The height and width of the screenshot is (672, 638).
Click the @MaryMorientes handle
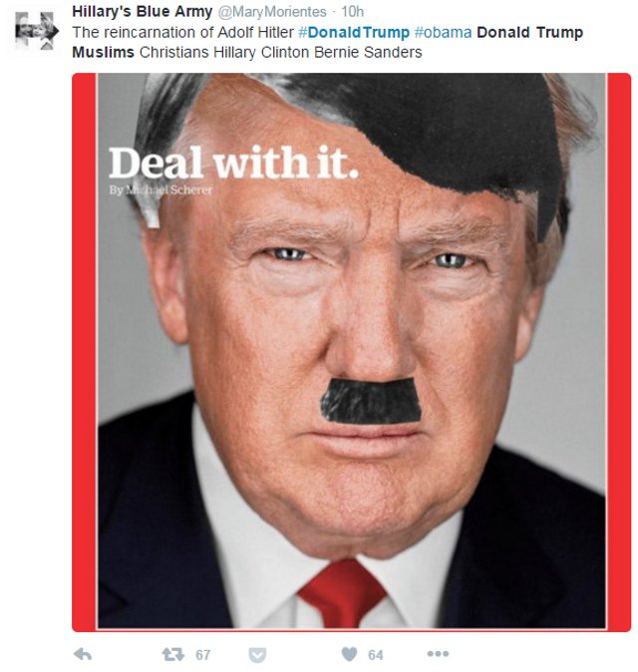coord(272,12)
